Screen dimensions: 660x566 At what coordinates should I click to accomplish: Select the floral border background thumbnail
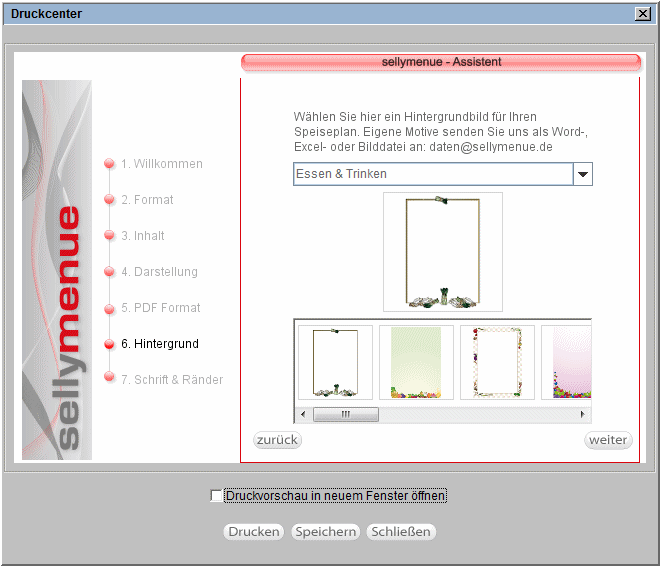pos(497,362)
